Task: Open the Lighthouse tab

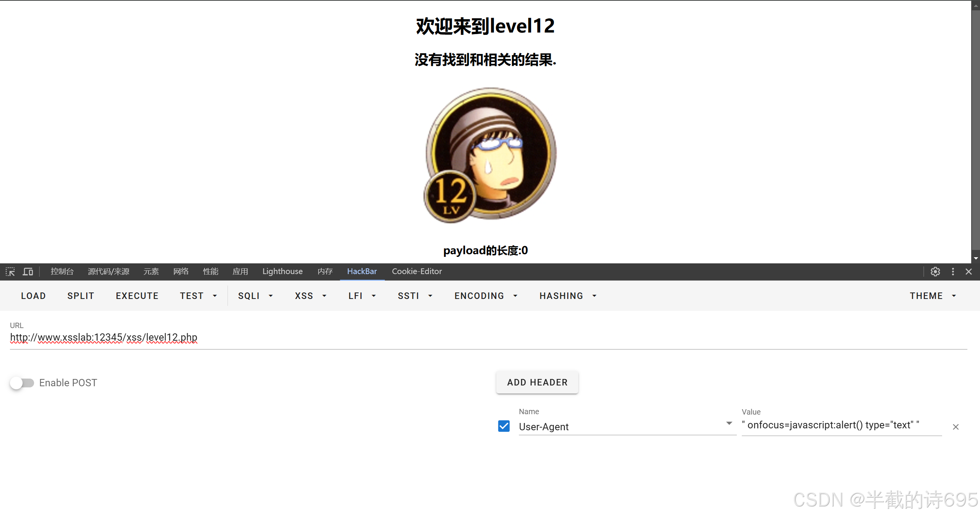Action: [282, 271]
